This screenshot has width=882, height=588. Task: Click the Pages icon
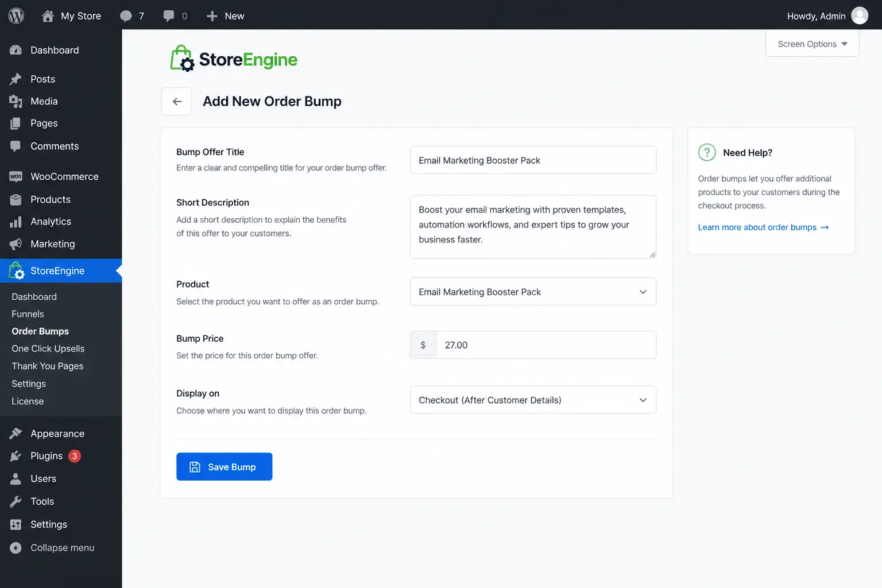click(x=16, y=123)
